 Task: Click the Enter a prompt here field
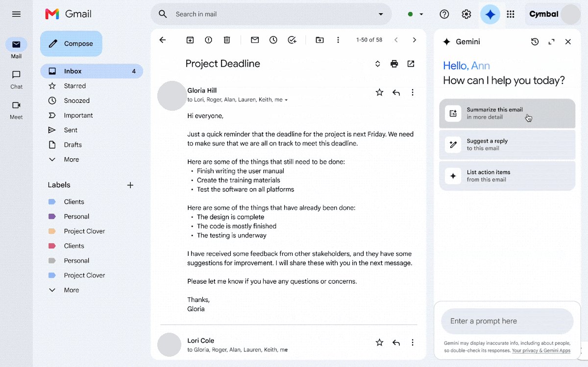click(507, 321)
